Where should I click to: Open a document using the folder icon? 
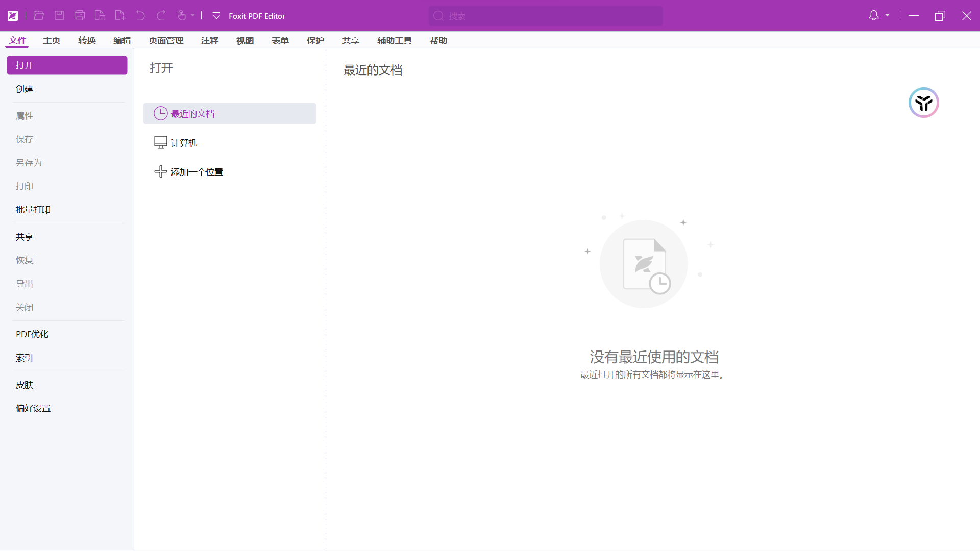pyautogui.click(x=39, y=15)
